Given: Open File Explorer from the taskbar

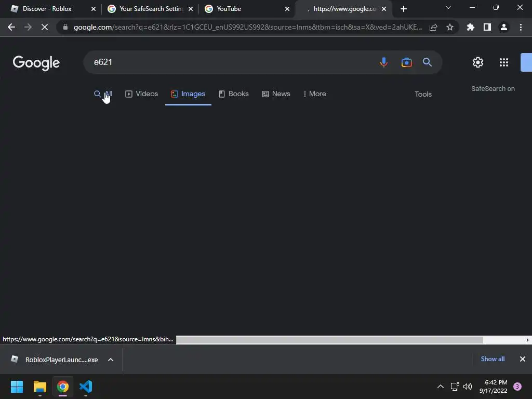Looking at the screenshot, I should point(39,387).
